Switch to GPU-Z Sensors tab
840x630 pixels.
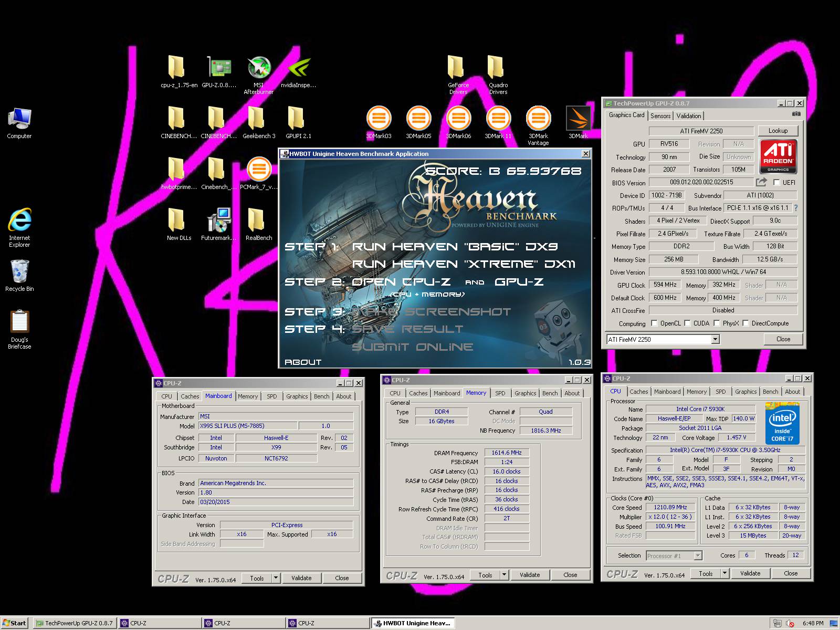coord(660,116)
